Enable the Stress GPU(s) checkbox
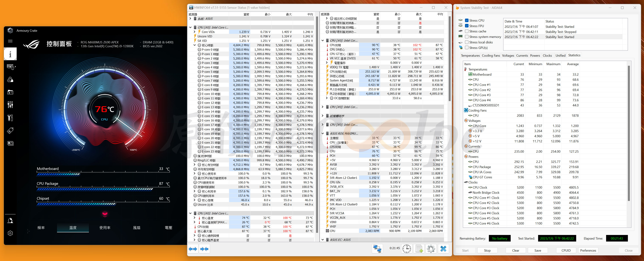The image size is (644, 261). coord(467,48)
